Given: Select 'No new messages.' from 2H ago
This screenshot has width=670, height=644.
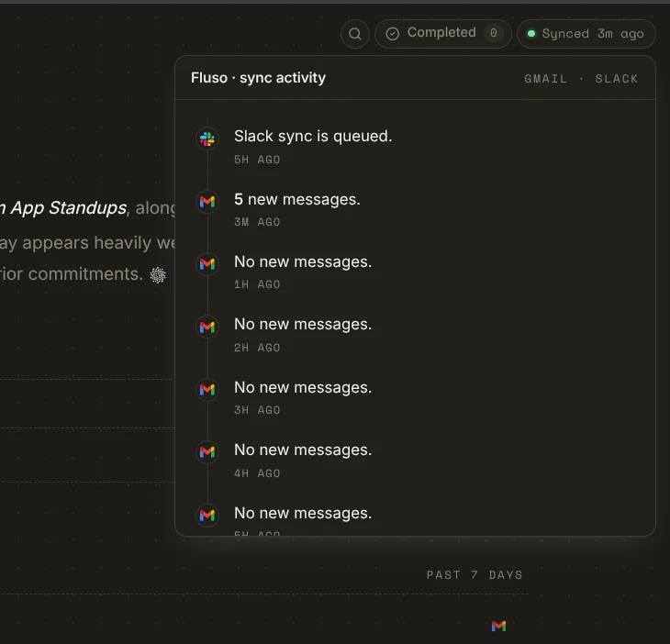Looking at the screenshot, I should (x=303, y=325).
